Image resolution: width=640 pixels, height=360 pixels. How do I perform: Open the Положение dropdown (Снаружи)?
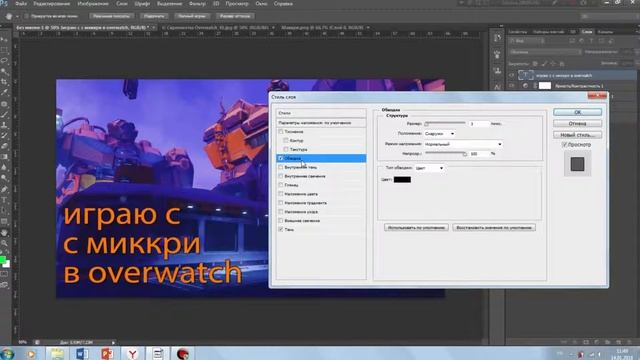(x=439, y=134)
